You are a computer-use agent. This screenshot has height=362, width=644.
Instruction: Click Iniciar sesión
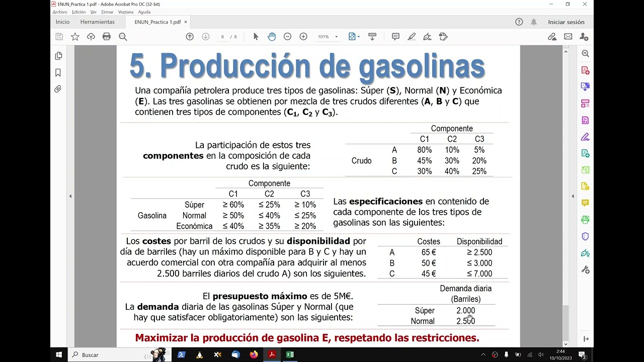(566, 22)
